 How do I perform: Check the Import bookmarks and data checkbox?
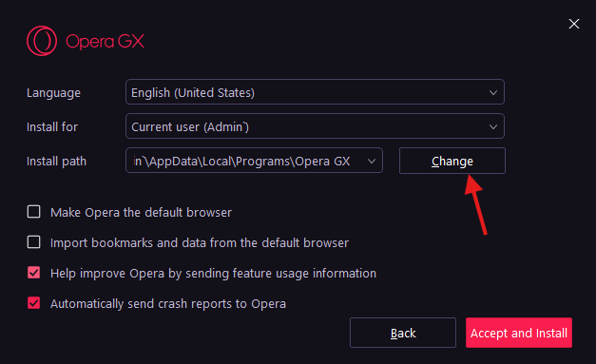pyautogui.click(x=34, y=242)
